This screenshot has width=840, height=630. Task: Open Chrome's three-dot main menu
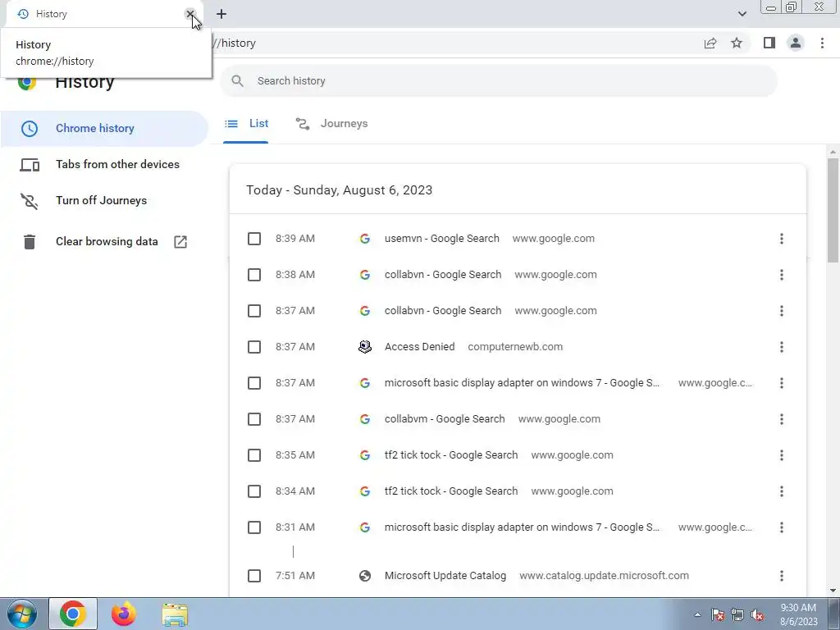[x=822, y=43]
